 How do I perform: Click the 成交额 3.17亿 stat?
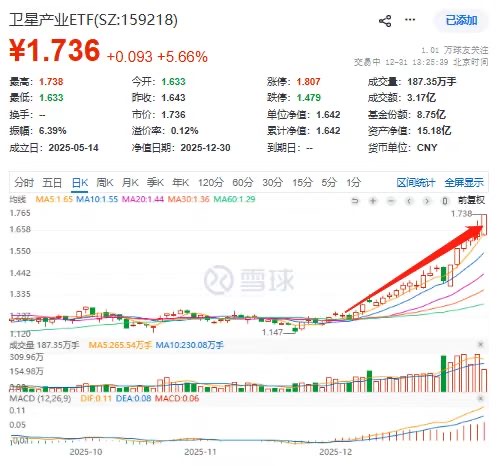(402, 98)
